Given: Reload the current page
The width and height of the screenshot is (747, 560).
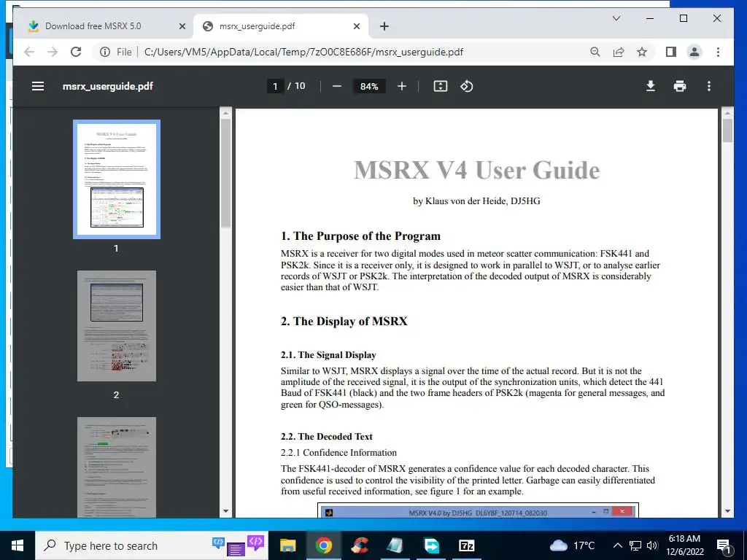Looking at the screenshot, I should pos(76,52).
